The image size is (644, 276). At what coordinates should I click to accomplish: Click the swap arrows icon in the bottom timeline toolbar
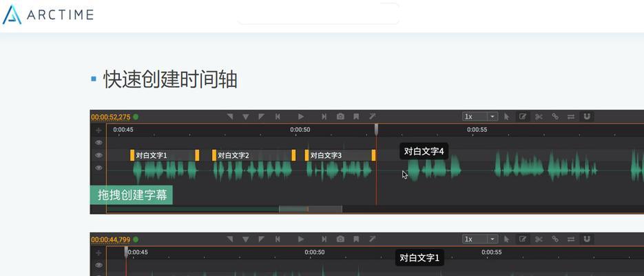coord(571,239)
